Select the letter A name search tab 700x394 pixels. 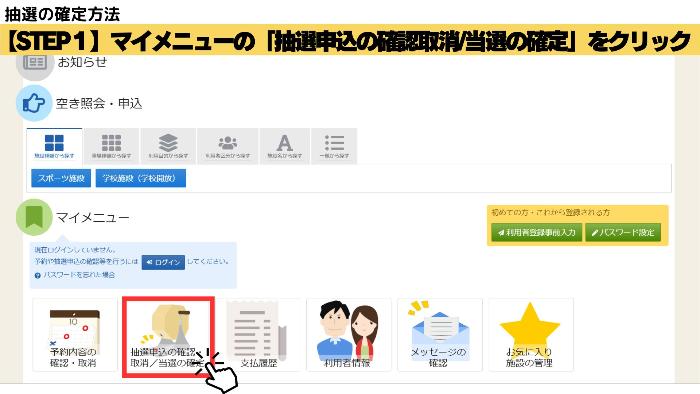[285, 146]
